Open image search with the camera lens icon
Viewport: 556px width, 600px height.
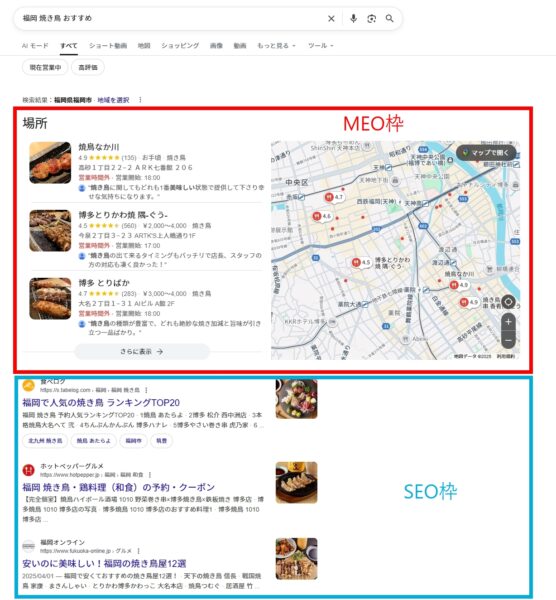tap(372, 18)
